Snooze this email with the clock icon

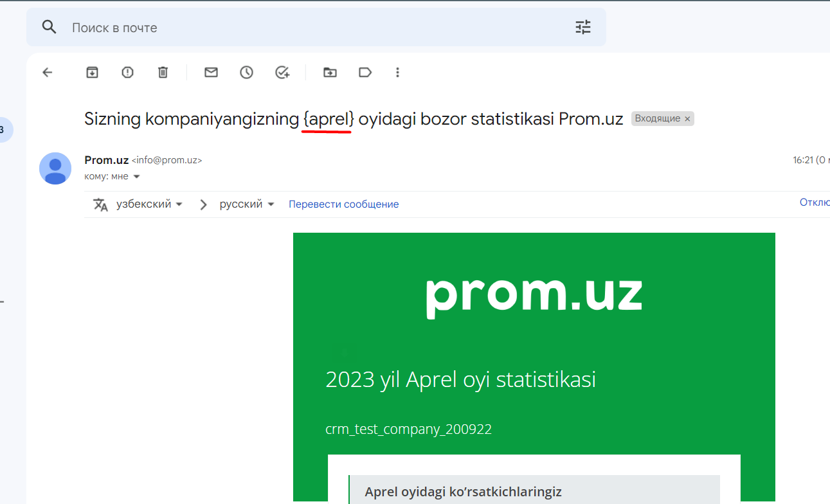[246, 73]
